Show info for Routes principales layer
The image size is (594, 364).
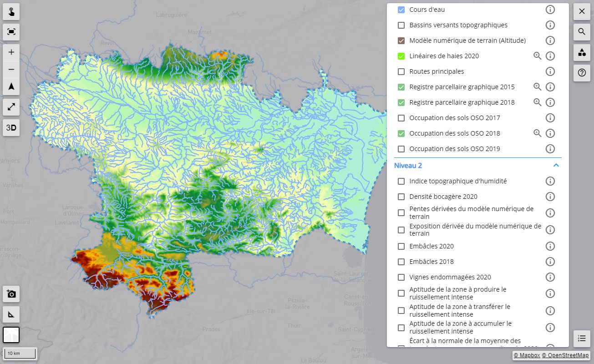click(550, 71)
